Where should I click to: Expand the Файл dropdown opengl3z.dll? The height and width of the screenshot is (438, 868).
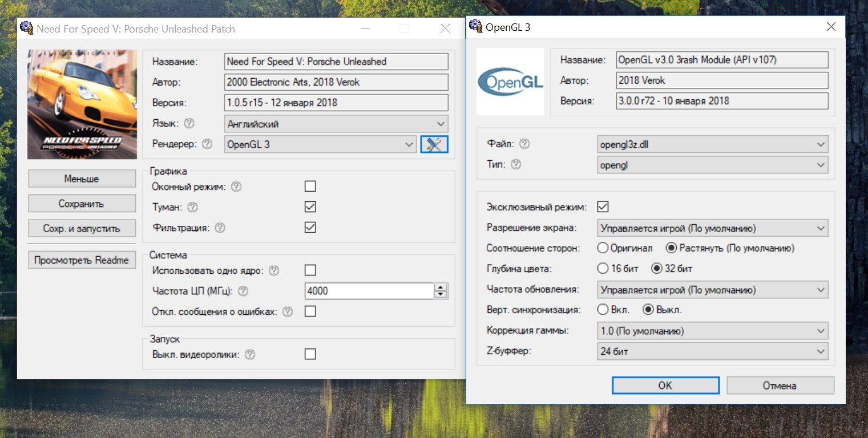pyautogui.click(x=713, y=144)
